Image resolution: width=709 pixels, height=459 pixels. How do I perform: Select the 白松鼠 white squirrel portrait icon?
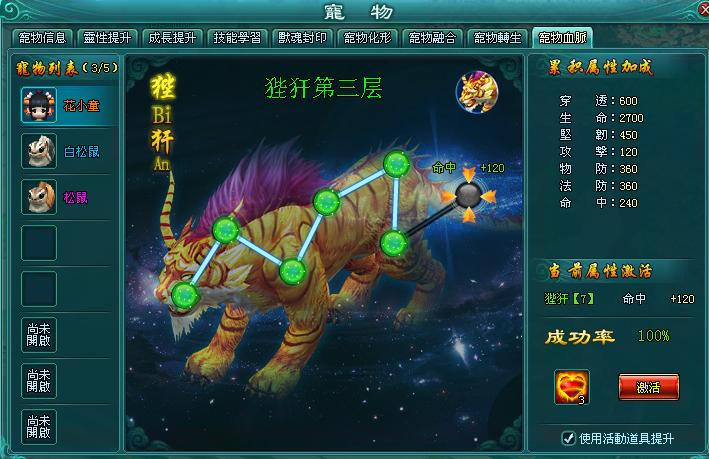(39, 151)
